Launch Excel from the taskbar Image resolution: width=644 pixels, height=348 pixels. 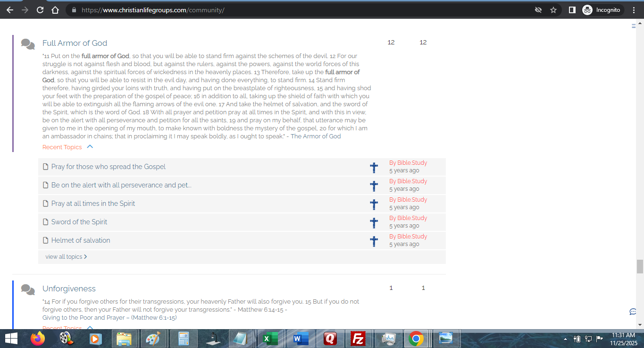click(x=270, y=339)
